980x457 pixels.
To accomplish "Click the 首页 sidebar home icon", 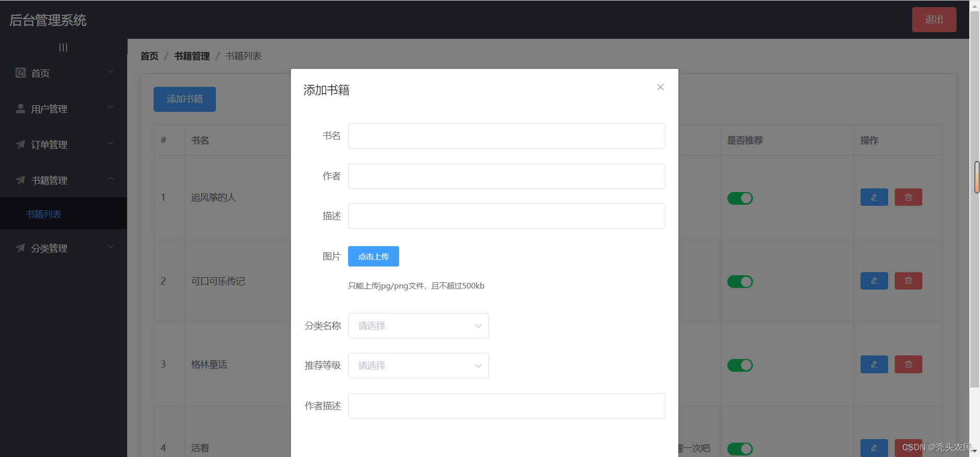I will 20,73.
